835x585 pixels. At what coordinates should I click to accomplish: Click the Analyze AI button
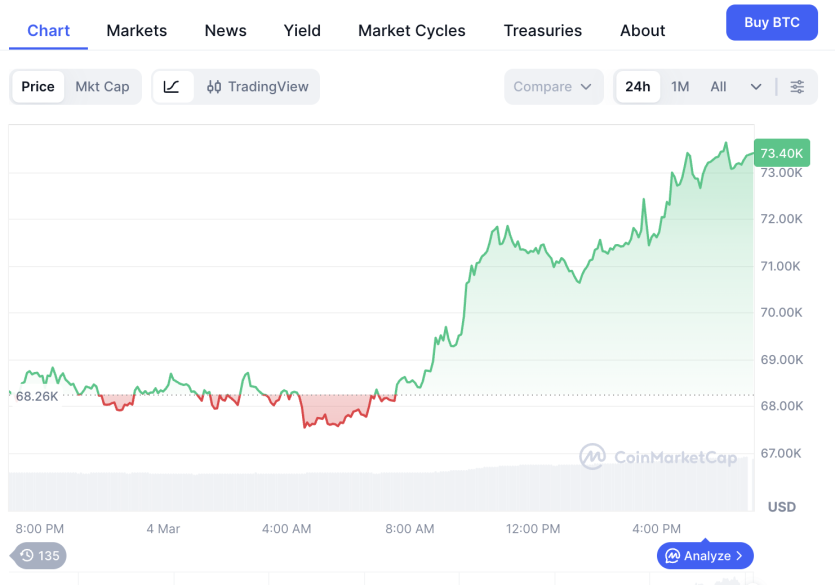[705, 556]
